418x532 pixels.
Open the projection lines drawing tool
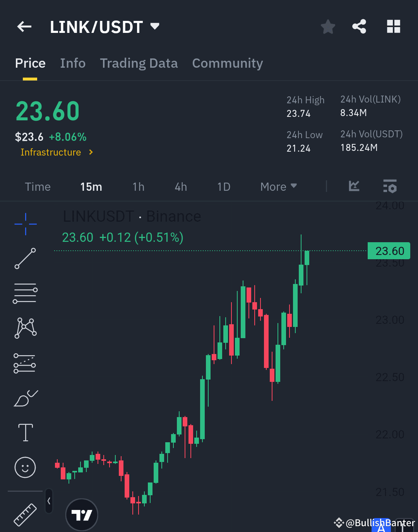[x=25, y=363]
